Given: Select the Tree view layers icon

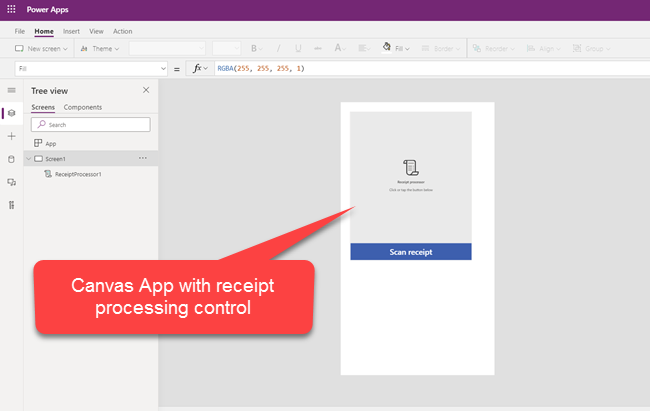Looking at the screenshot, I should coord(12,113).
